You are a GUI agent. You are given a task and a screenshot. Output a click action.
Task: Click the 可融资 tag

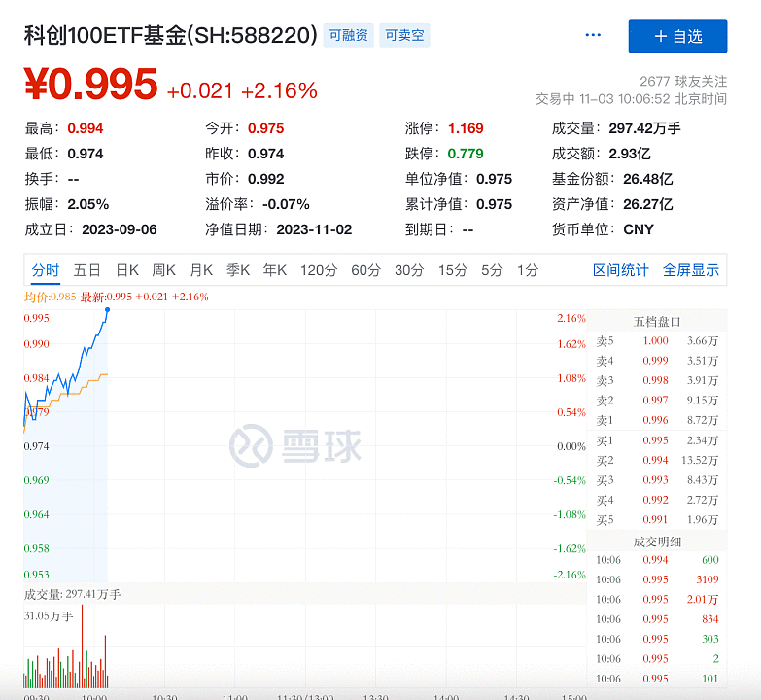[349, 35]
